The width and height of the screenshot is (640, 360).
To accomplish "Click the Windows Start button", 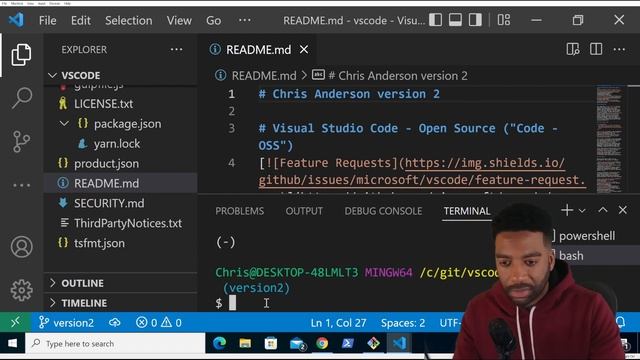I will [x=12, y=343].
